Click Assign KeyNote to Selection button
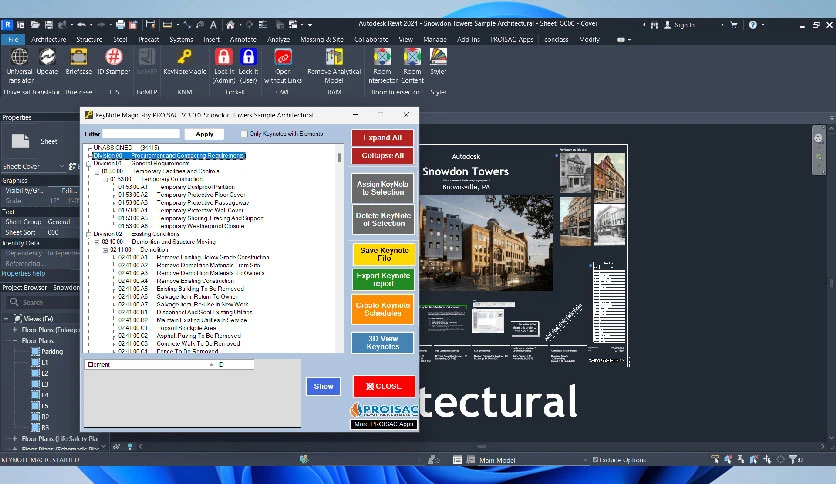Screen dimensions: 836x484 pos(382,188)
